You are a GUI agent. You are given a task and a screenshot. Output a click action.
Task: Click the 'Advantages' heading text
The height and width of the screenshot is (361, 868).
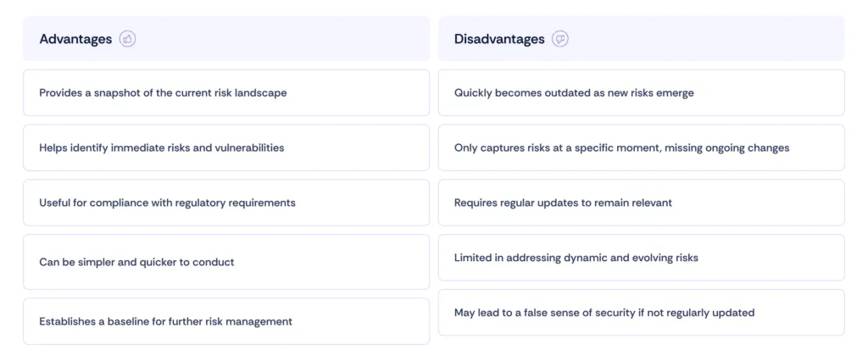click(75, 39)
